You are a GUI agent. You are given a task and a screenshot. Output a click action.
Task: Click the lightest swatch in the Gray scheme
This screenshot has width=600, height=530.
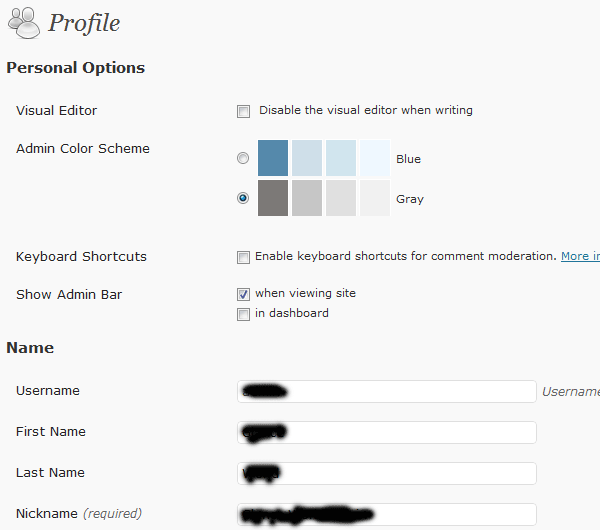(x=375, y=198)
